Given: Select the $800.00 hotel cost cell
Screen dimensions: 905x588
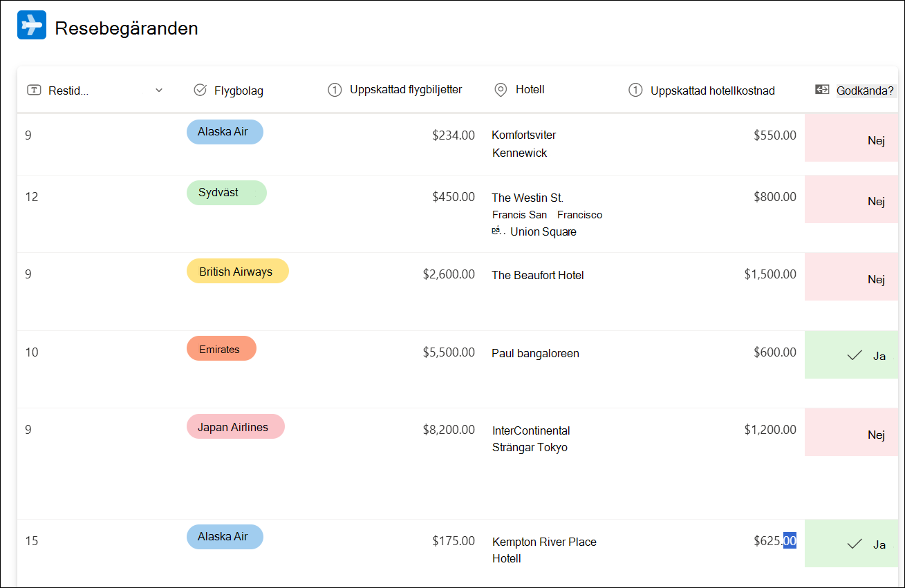Looking at the screenshot, I should coord(775,197).
